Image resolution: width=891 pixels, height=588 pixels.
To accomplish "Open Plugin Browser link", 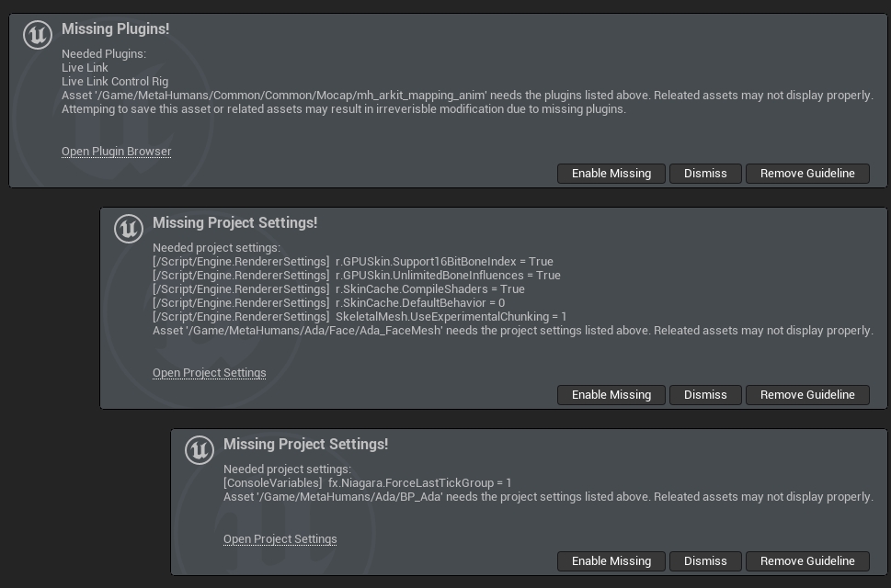I will pyautogui.click(x=116, y=152).
